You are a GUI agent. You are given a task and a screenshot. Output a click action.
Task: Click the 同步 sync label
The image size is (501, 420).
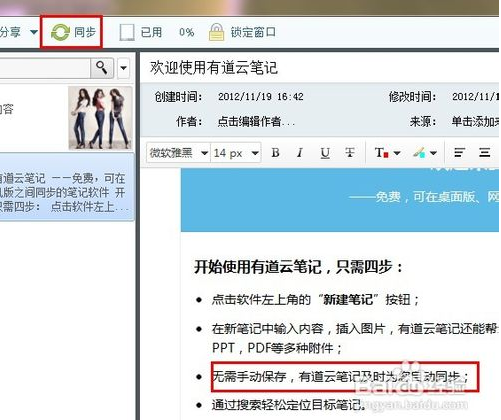(85, 32)
